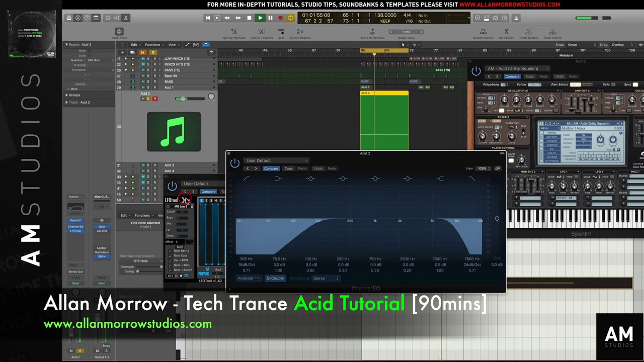Viewport: 644px width, 362px height.
Task: Click the Join regions icon
Action: (281, 32)
